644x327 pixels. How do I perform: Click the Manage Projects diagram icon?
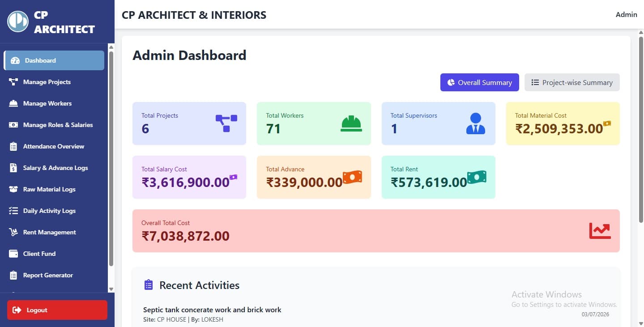[x=13, y=82]
